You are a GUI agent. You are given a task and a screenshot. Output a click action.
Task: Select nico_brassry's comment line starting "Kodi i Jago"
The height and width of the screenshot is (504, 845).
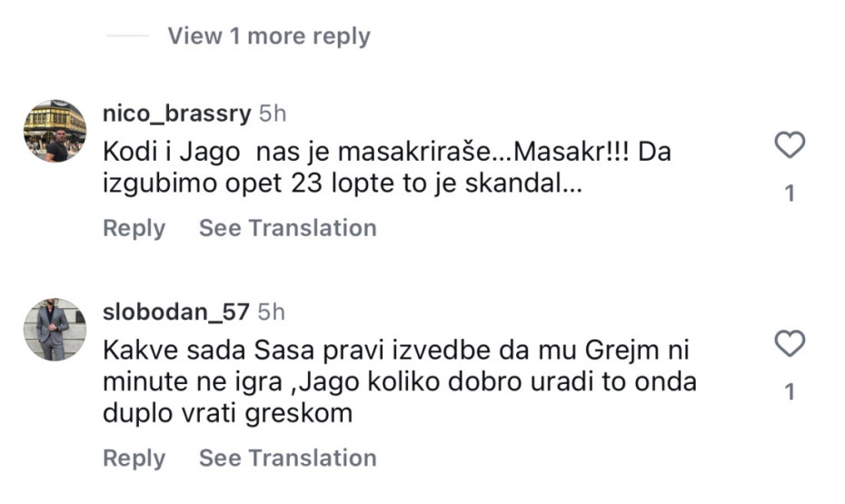point(386,152)
